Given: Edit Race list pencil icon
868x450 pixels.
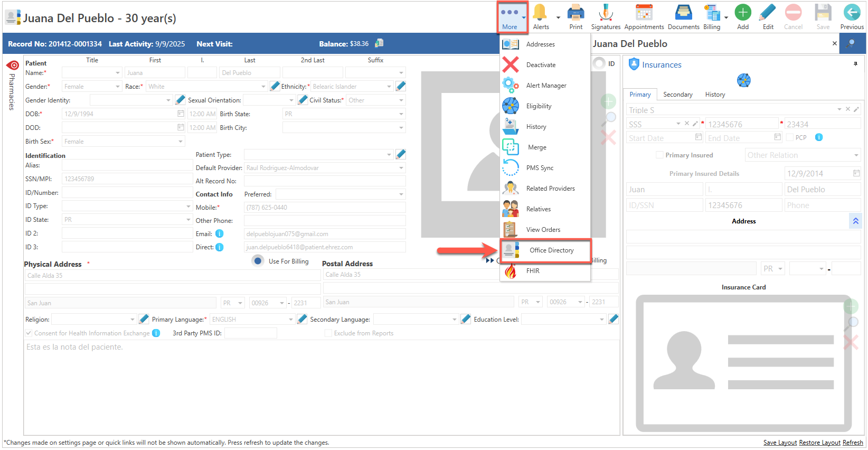Looking at the screenshot, I should click(x=275, y=86).
